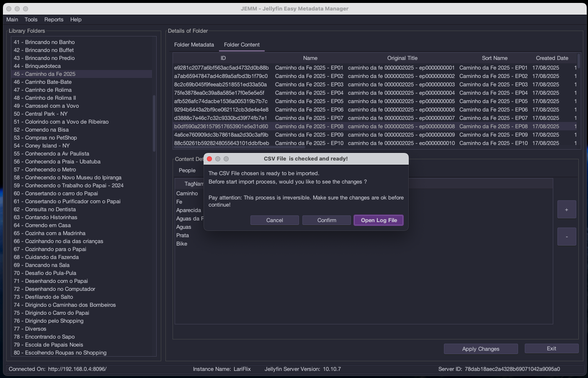Screen dimensions: 588x378
Task: Click the Library Folders list scrollbar
Action: point(154,124)
